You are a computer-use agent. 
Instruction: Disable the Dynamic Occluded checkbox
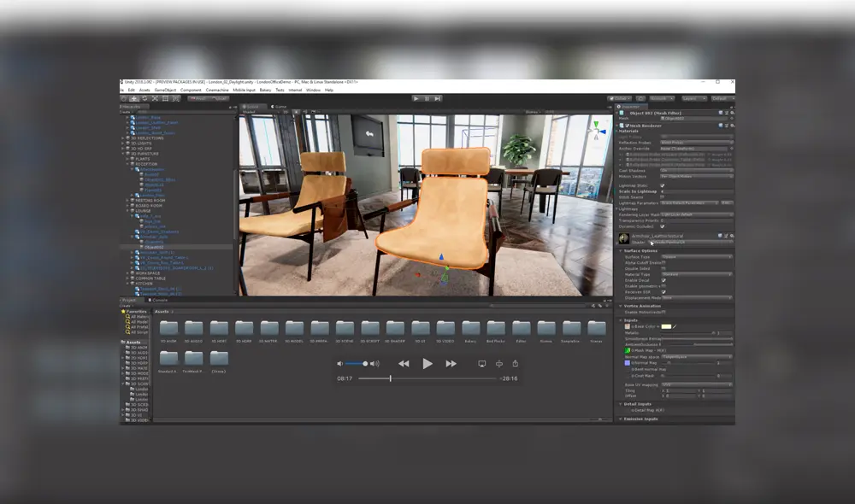661,226
